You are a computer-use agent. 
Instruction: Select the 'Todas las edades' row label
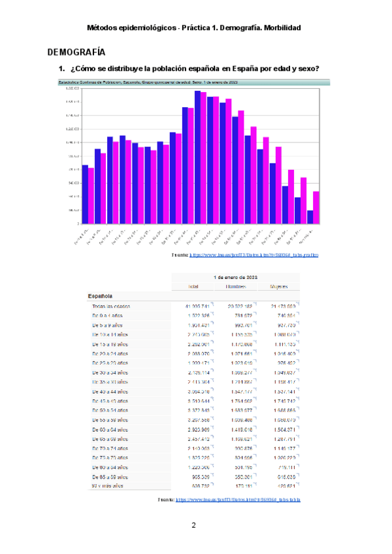pos(112,306)
